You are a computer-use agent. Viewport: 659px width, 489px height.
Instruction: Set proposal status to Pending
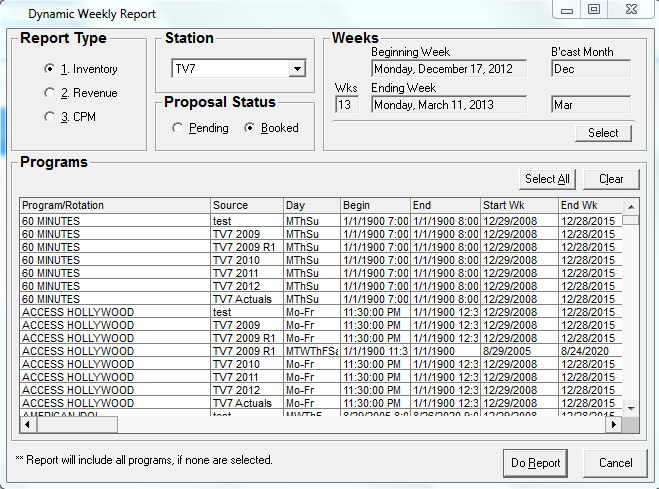(178, 128)
